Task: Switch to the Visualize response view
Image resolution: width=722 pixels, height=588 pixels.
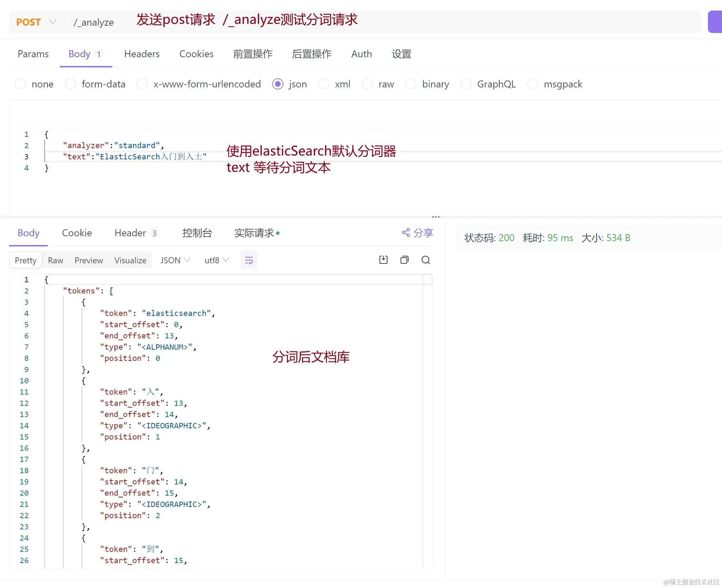Action: tap(130, 260)
